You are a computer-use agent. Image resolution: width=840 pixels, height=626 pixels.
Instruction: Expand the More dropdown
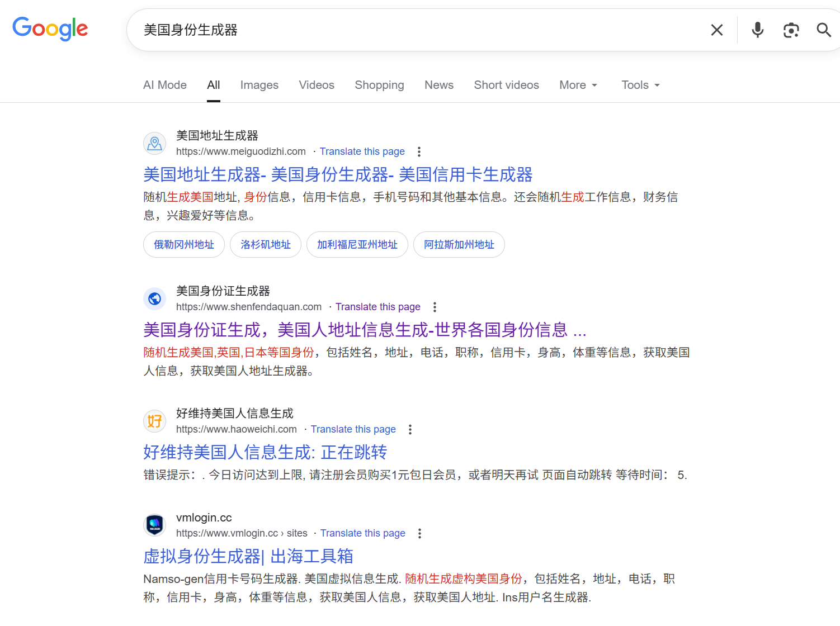pyautogui.click(x=578, y=85)
